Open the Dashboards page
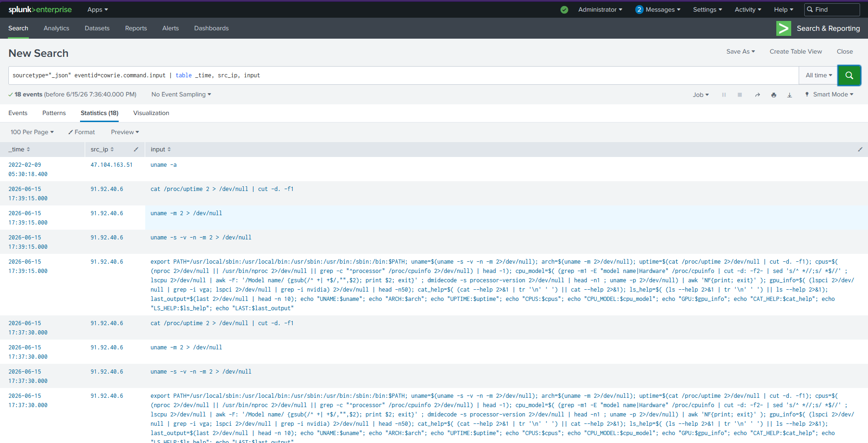The height and width of the screenshot is (443, 868). coord(211,28)
